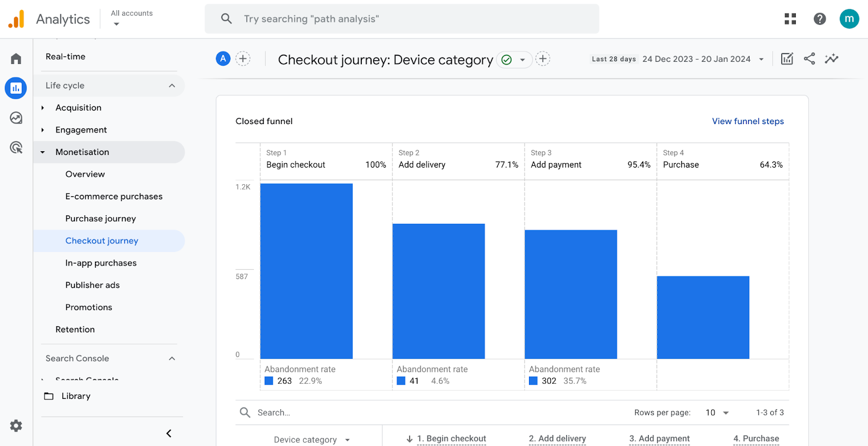Open the Advertising icon in left rail
868x446 pixels.
[16, 147]
